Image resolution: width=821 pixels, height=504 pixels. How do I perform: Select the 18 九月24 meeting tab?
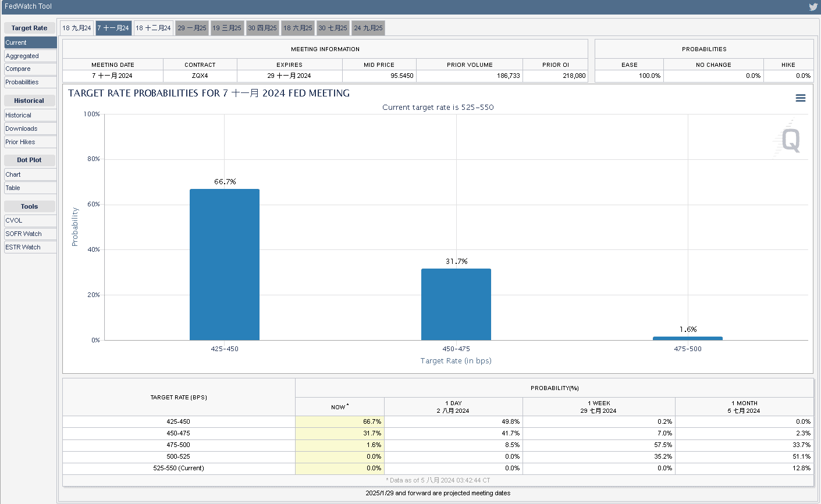point(77,28)
